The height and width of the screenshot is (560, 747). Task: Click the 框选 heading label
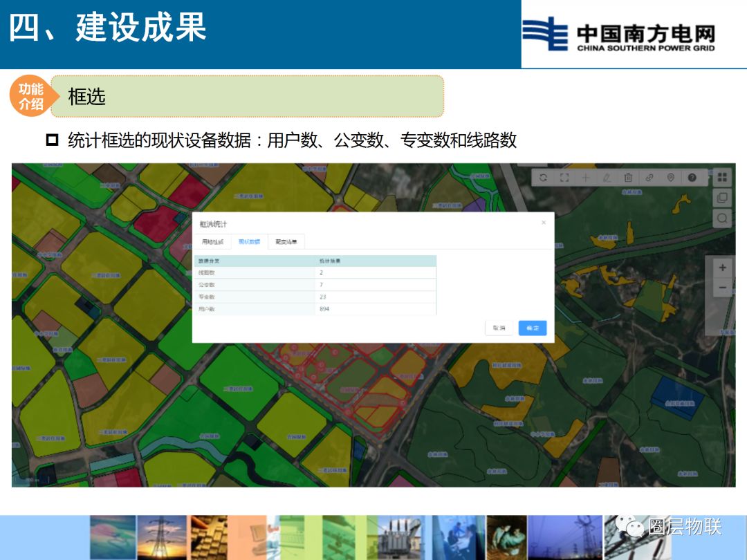click(x=86, y=97)
